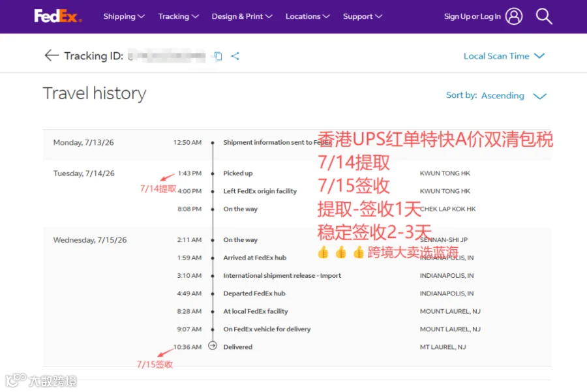The width and height of the screenshot is (587, 392).
Task: Click the Tracking menu chevron
Action: 195,16
